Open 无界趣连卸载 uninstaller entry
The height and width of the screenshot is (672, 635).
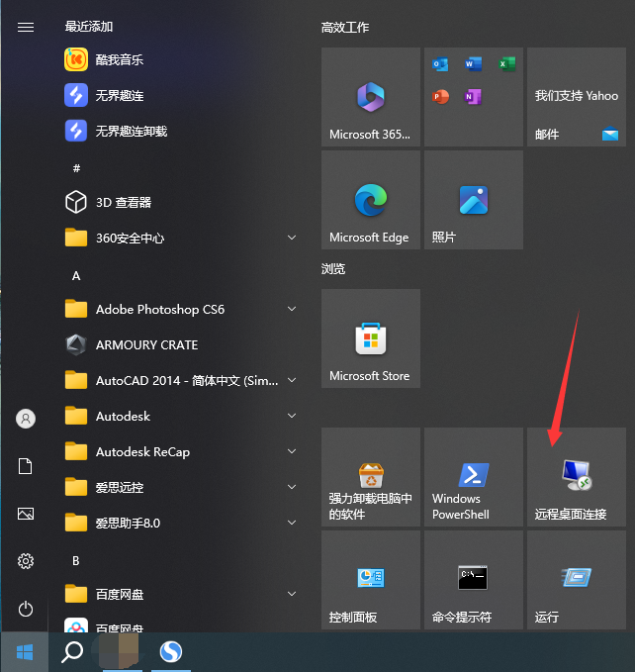[x=180, y=131]
